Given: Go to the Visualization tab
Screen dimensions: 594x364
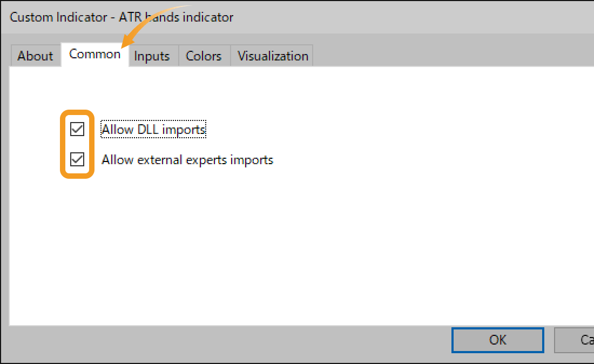Looking at the screenshot, I should point(273,56).
